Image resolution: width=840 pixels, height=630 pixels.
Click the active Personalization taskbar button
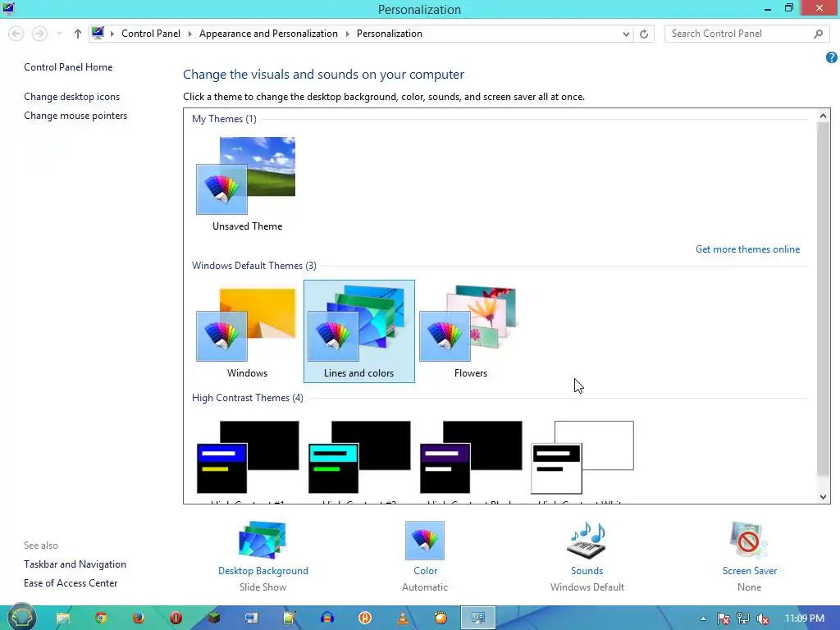(478, 619)
